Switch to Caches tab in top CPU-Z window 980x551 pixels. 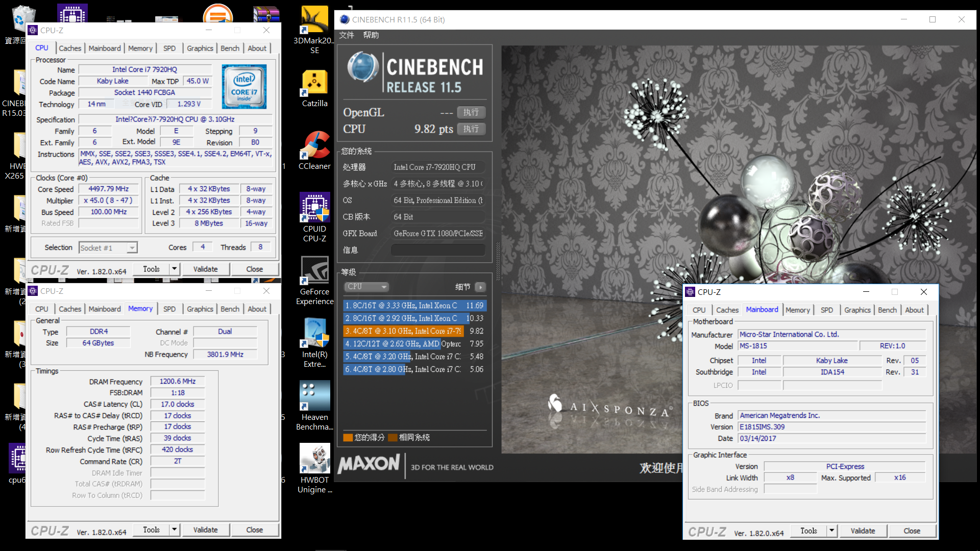[x=70, y=48]
